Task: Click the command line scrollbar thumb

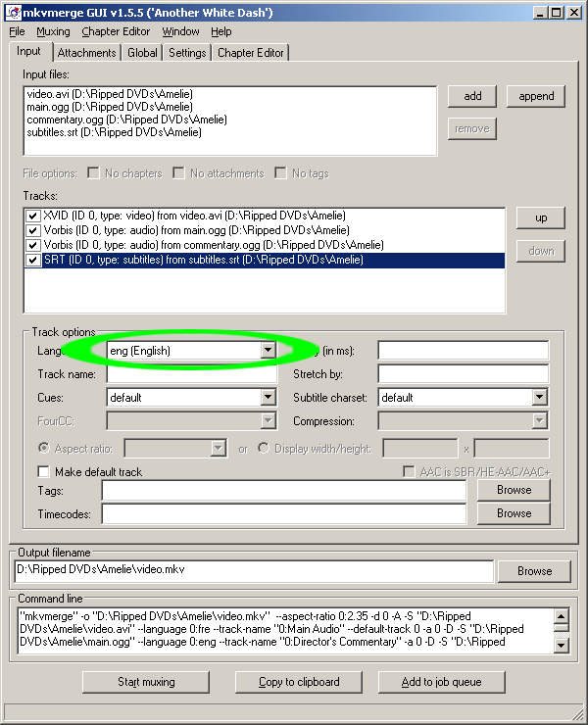Action: 561,627
